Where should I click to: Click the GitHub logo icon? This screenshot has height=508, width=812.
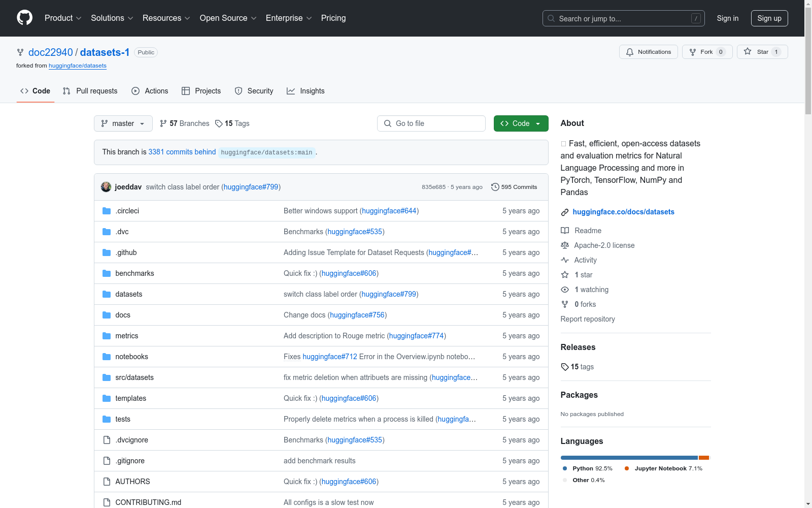[24, 18]
